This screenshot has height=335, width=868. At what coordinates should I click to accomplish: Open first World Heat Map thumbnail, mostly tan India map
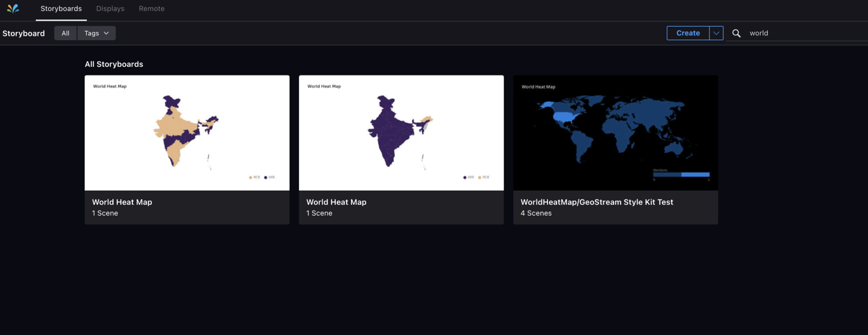pos(187,133)
